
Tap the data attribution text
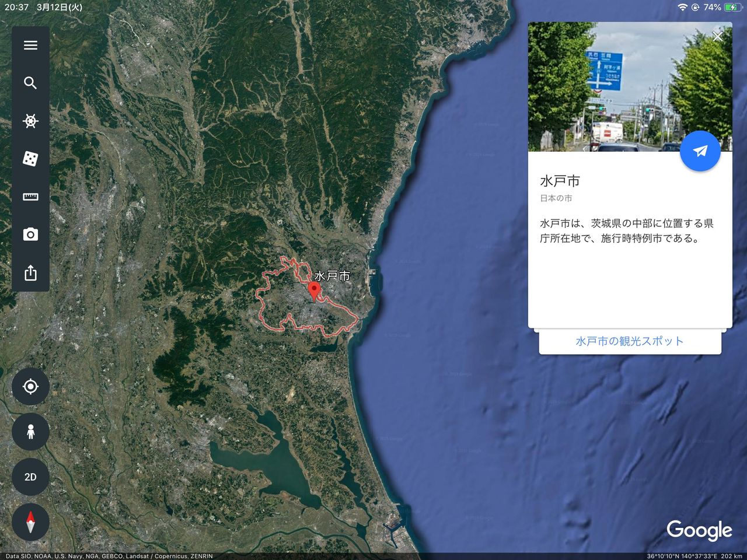109,556
